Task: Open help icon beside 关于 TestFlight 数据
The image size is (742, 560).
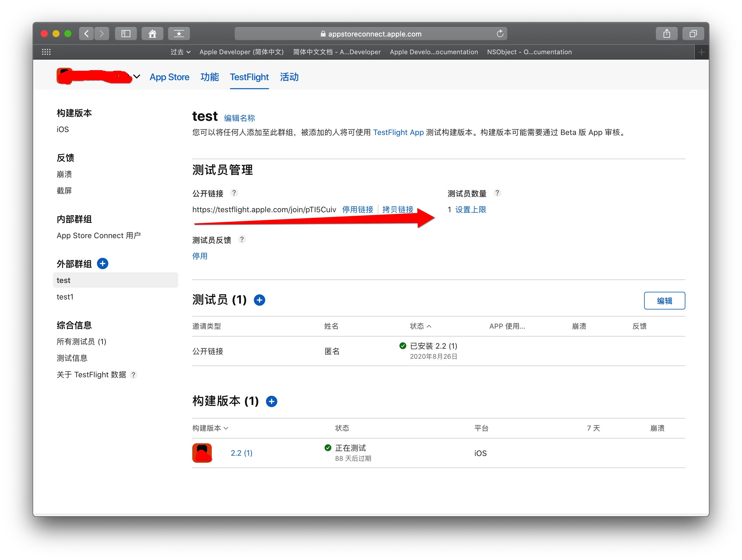Action: tap(134, 375)
